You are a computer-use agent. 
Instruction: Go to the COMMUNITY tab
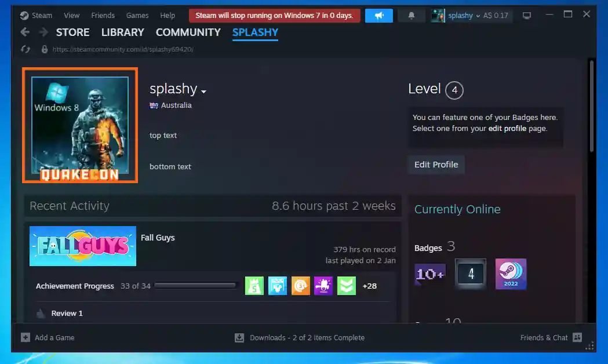pos(188,32)
